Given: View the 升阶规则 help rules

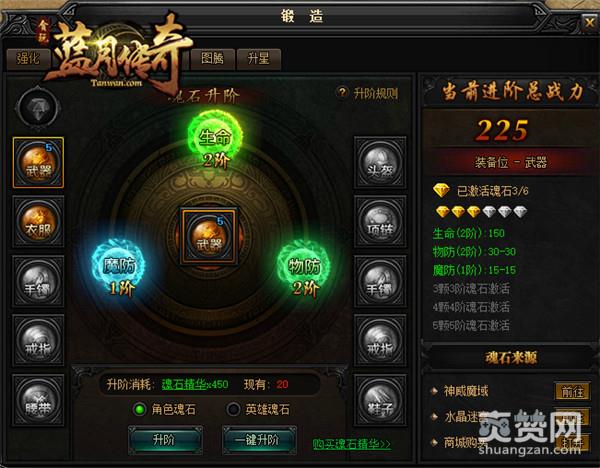Looking at the screenshot, I should click(x=368, y=93).
